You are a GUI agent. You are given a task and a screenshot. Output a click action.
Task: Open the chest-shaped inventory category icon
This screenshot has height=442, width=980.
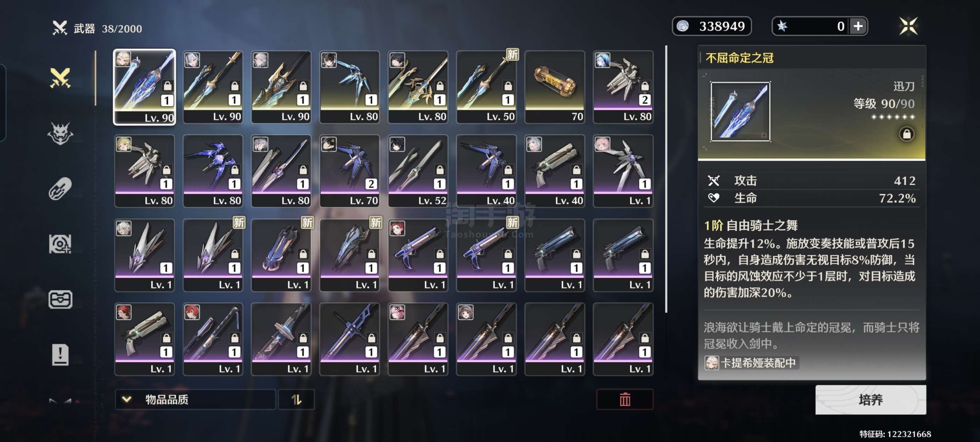click(x=60, y=299)
